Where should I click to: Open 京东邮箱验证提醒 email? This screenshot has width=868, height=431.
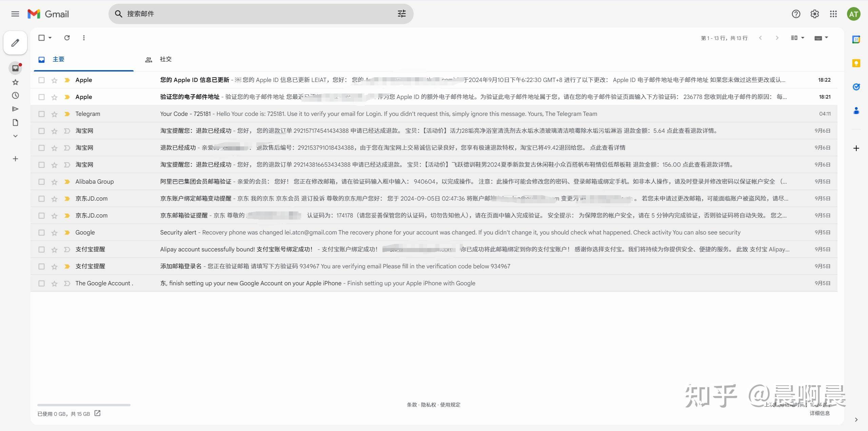click(434, 215)
